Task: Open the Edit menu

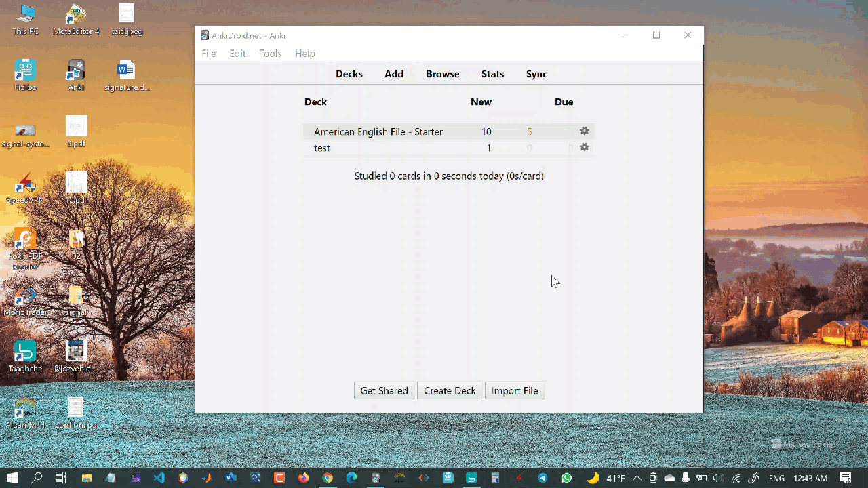Action: 237,54
